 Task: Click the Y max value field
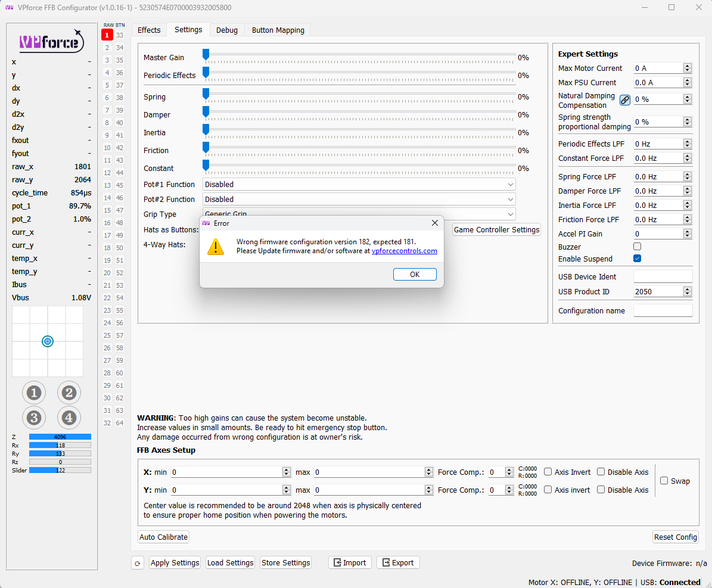(373, 490)
